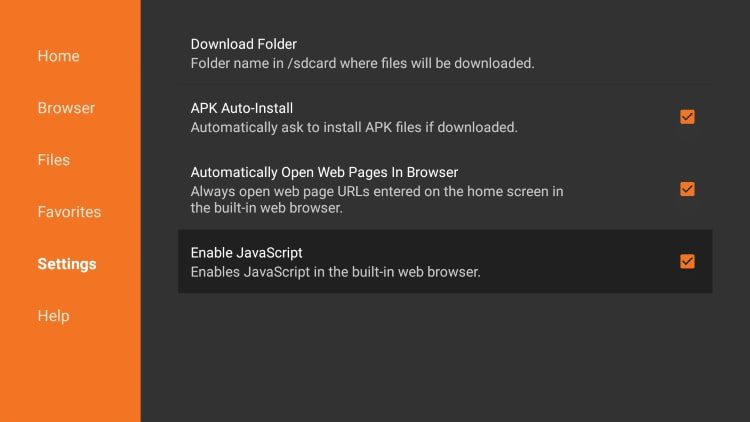Click the APK Auto-Install setting title
Screen dimensions: 750x422
[x=242, y=108]
